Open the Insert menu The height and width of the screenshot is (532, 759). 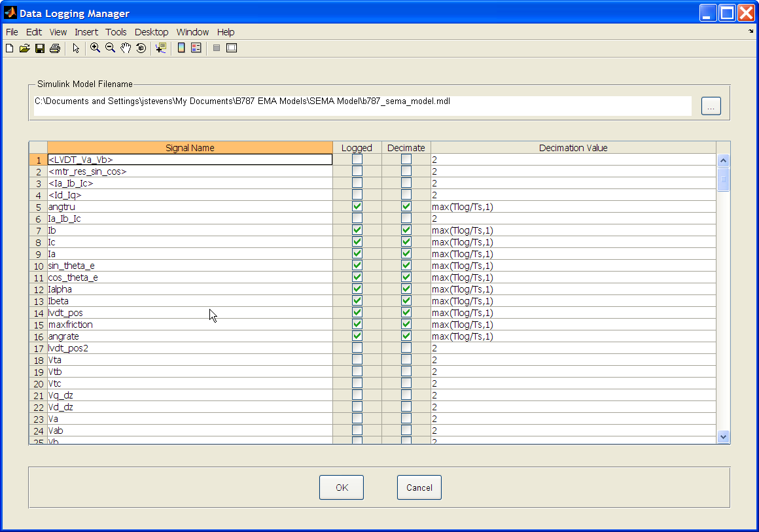[86, 32]
